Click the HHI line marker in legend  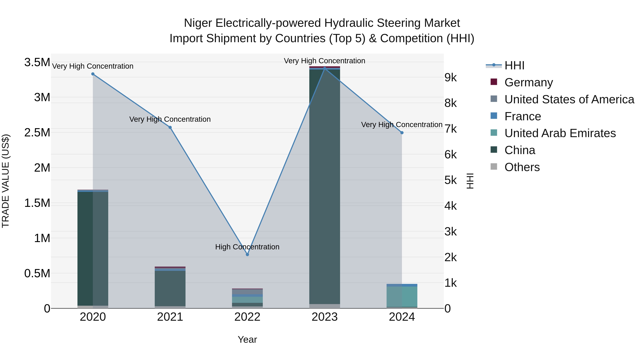[494, 65]
